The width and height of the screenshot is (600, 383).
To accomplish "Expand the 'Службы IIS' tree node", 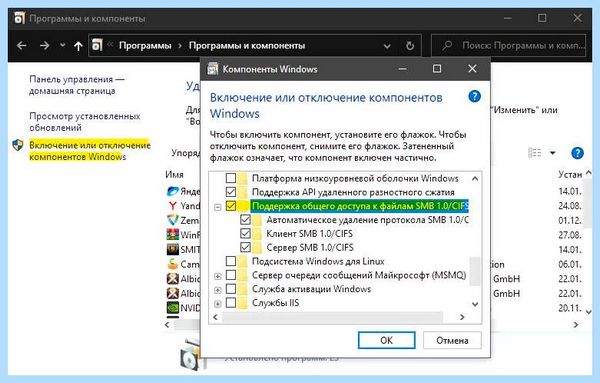I will [x=217, y=304].
